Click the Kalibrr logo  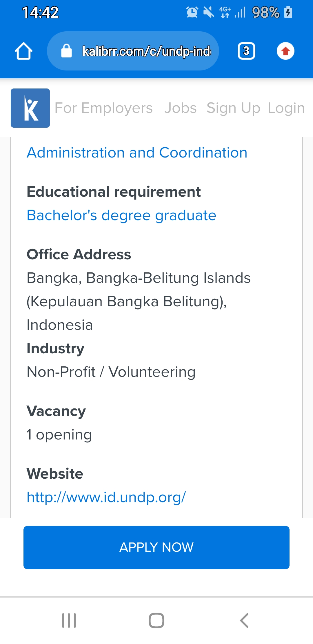tap(30, 108)
